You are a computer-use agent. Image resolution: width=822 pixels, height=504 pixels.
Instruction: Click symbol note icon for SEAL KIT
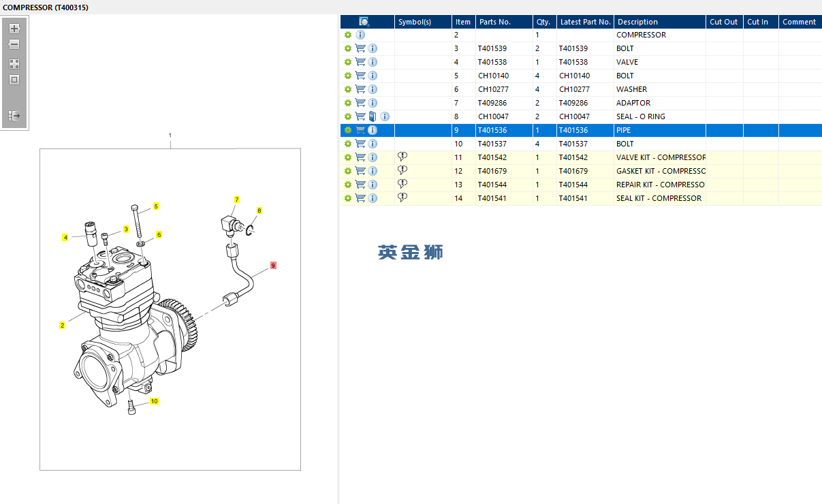pyautogui.click(x=402, y=198)
